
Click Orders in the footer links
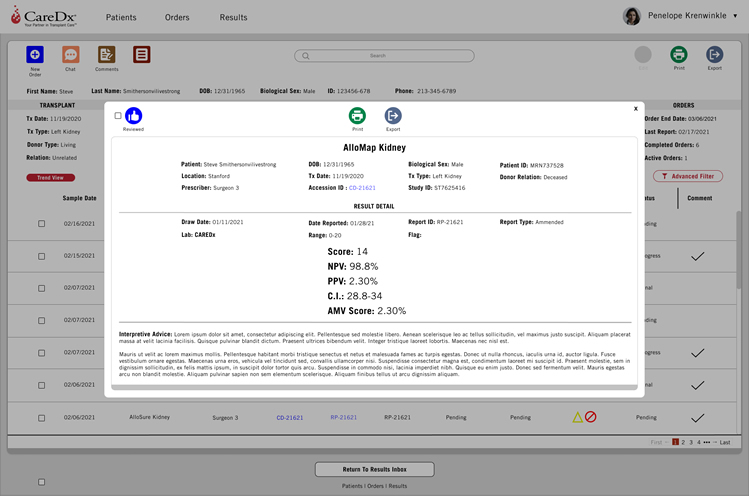tap(375, 486)
